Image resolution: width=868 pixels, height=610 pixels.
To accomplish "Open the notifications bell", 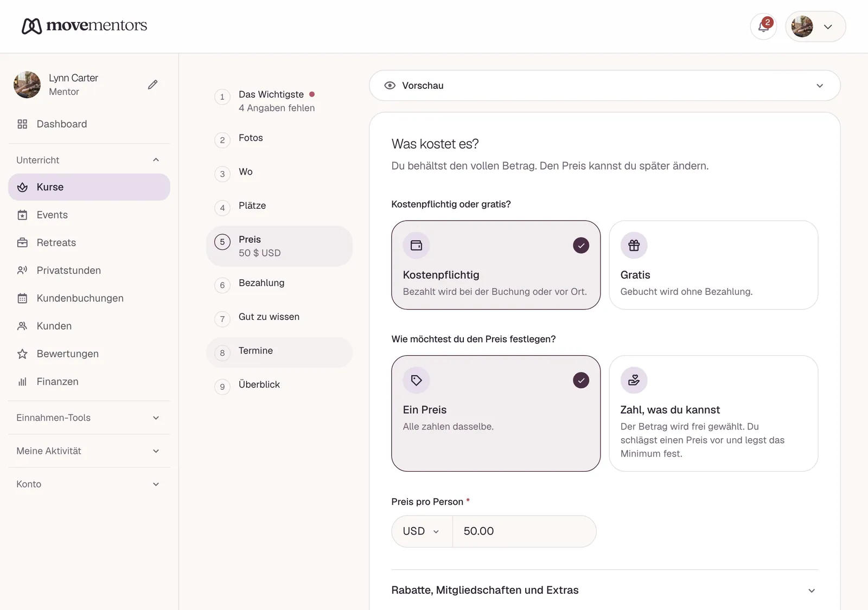I will pos(763,27).
